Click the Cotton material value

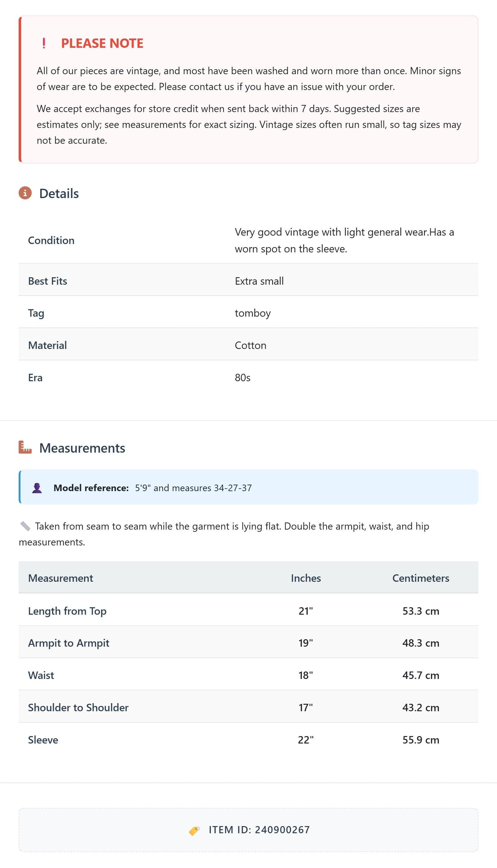pyautogui.click(x=251, y=345)
